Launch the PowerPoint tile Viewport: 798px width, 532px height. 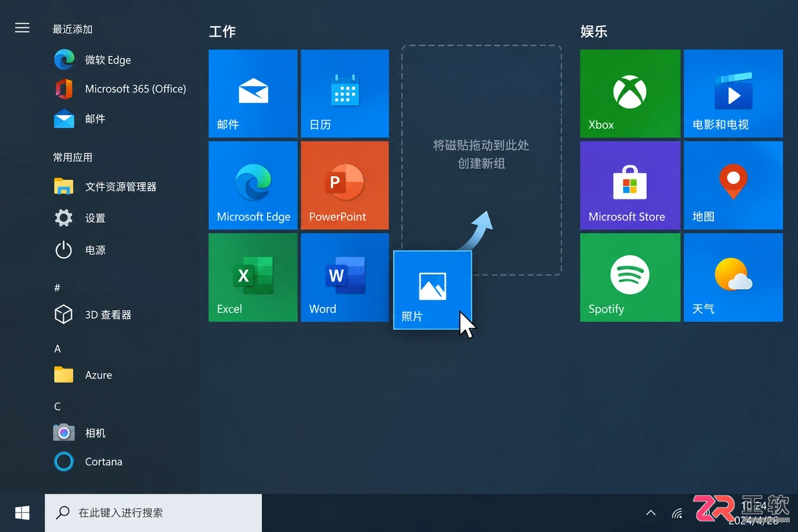(x=345, y=185)
